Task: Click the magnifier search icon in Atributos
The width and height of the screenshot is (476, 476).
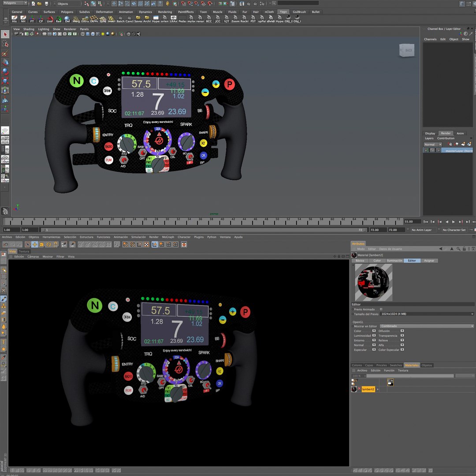Action: point(458,249)
